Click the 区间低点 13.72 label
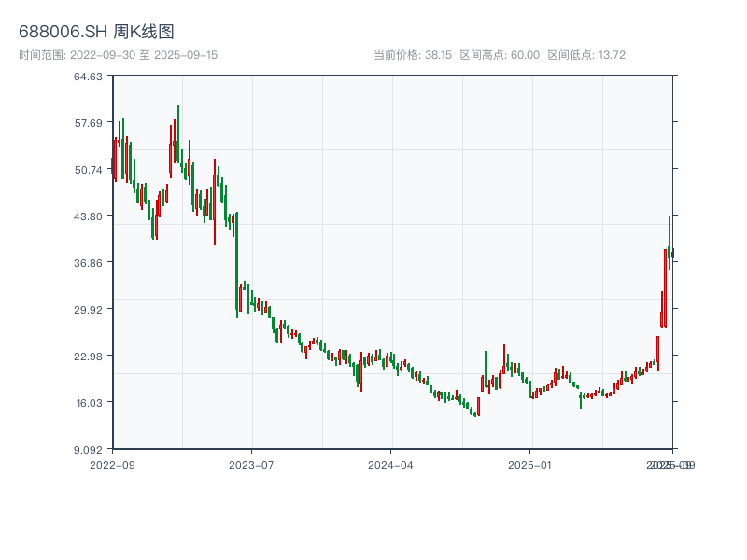Image resolution: width=747 pixels, height=560 pixels. tap(586, 55)
